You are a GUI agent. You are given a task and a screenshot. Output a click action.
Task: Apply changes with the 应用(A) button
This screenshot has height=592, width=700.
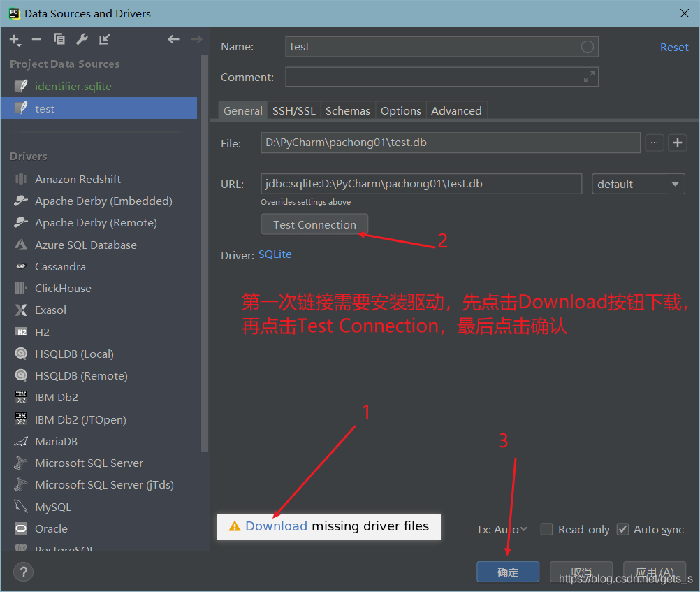pyautogui.click(x=655, y=572)
